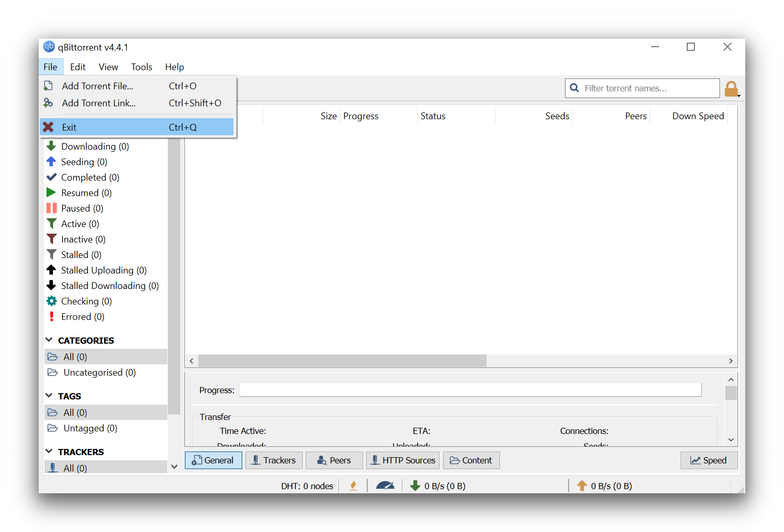
Task: Switch to the HTTP Sources tab
Action: 403,460
